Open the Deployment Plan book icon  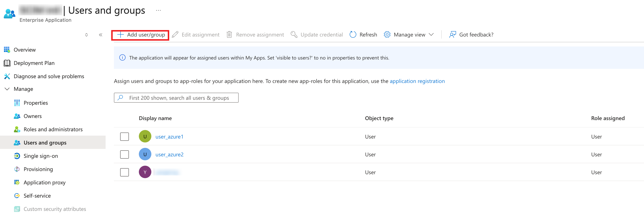click(7, 63)
